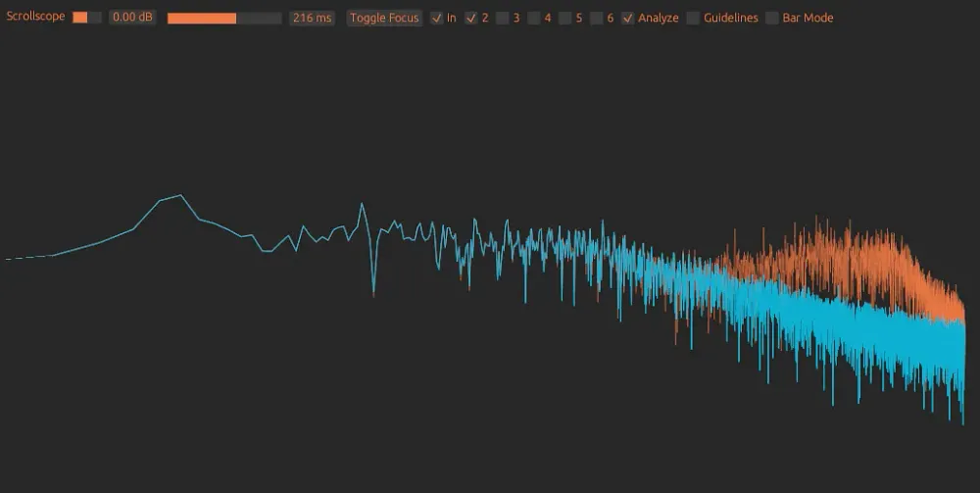Enable the Guidelines checkbox
This screenshot has height=493, width=980.
point(694,18)
